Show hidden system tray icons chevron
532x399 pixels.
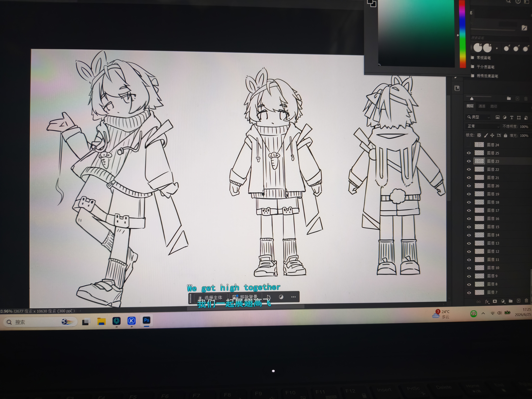(483, 313)
